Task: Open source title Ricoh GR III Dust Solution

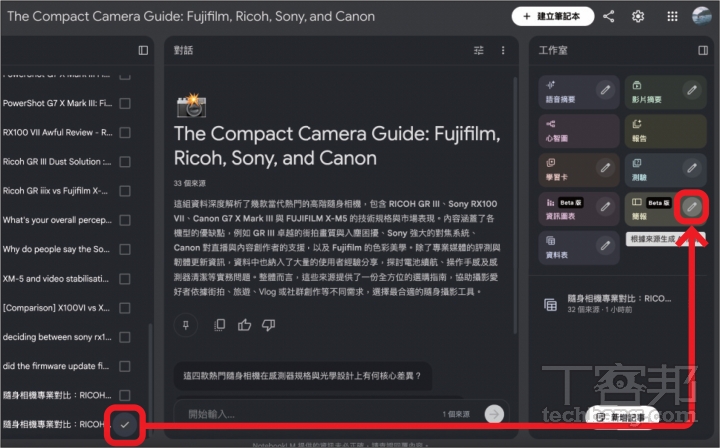Action: click(x=57, y=162)
